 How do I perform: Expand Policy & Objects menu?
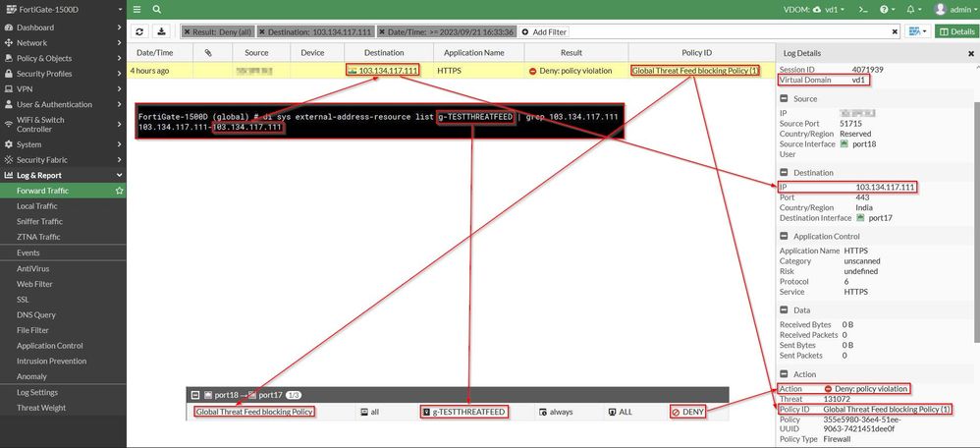point(63,58)
